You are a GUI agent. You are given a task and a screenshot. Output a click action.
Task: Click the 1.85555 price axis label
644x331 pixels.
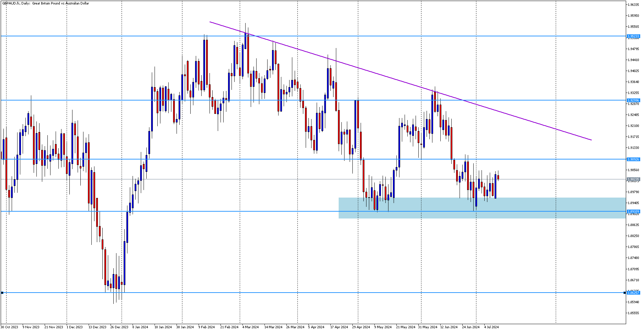click(x=634, y=313)
